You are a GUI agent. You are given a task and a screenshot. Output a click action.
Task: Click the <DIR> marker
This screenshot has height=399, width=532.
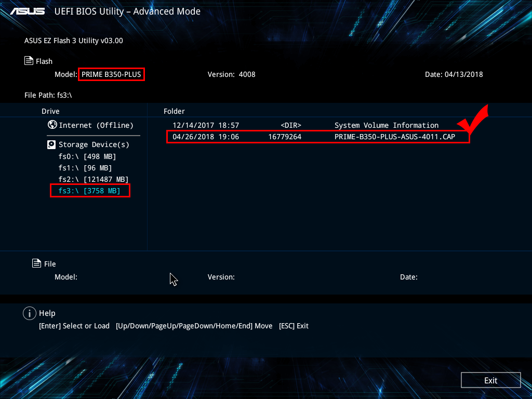pos(291,125)
